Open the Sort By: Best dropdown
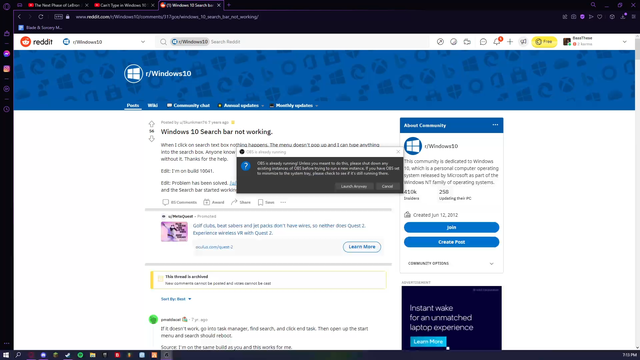 pyautogui.click(x=176, y=299)
